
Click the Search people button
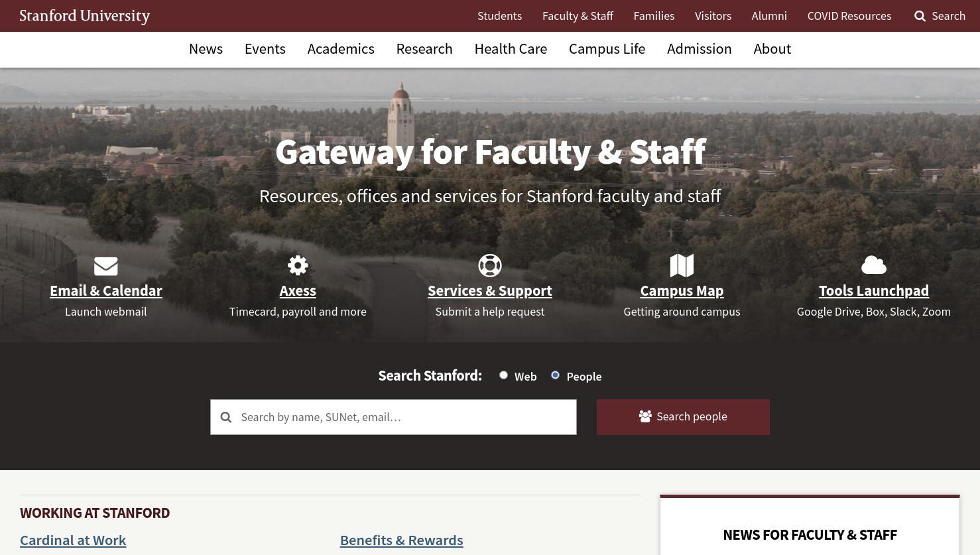pos(683,417)
